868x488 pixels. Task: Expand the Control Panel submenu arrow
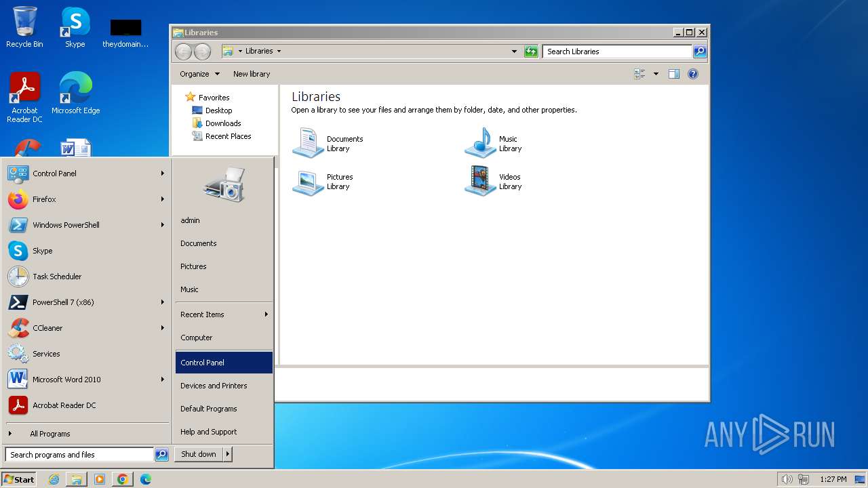tap(163, 174)
